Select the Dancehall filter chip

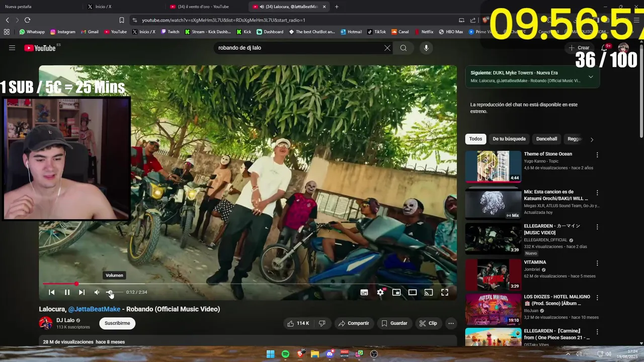click(x=546, y=139)
